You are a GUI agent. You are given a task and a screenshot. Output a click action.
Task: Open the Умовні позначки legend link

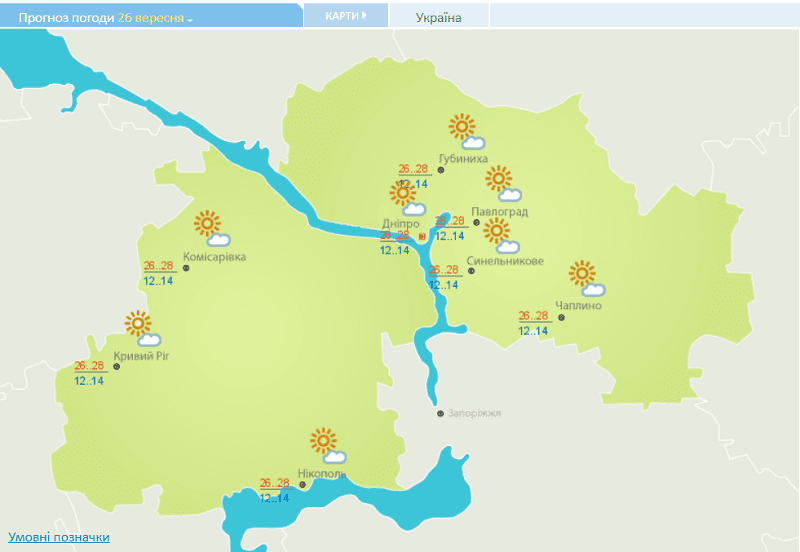59,538
